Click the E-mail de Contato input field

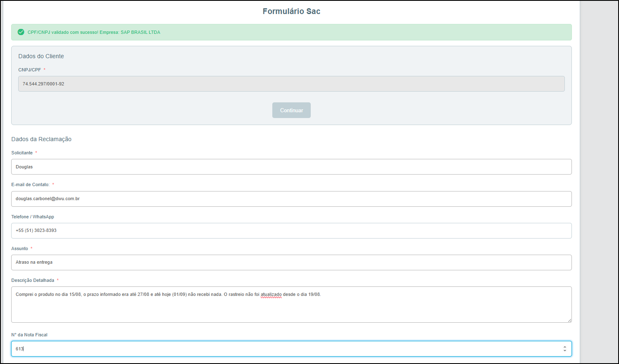[x=291, y=199]
